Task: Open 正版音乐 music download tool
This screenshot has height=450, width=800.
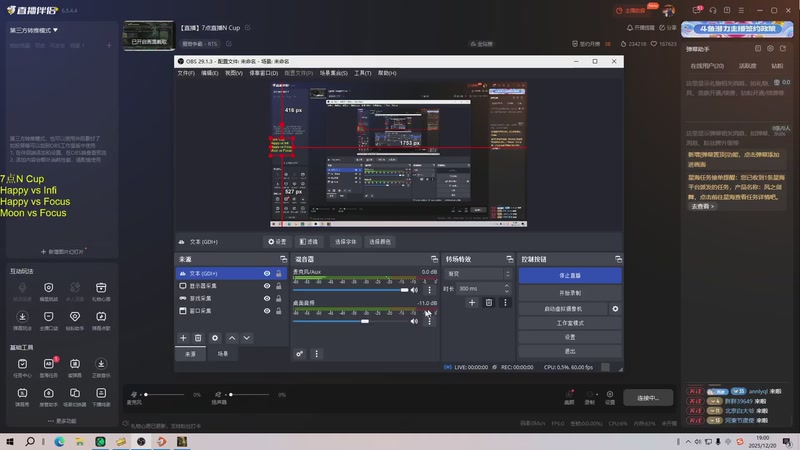Action: click(101, 368)
